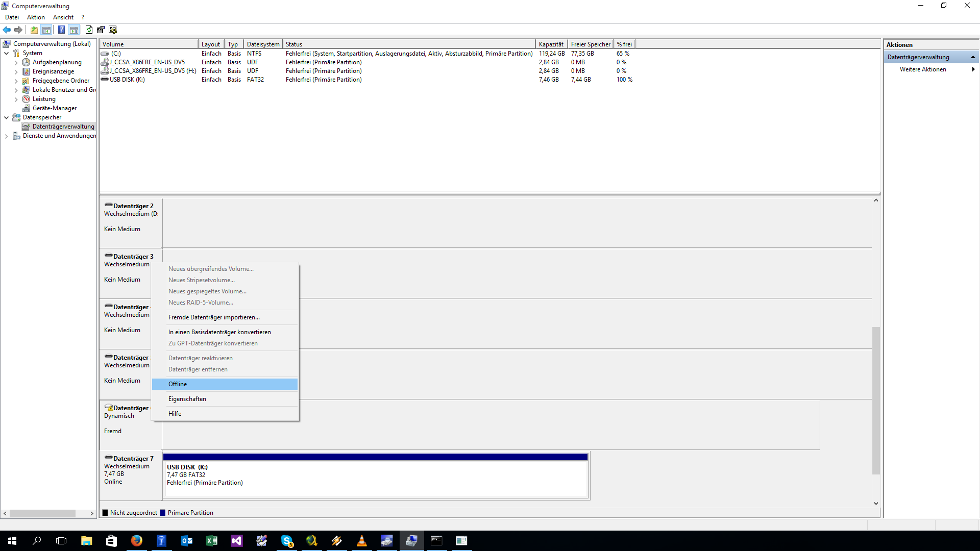Click the Refresh toolbar icon
This screenshot has height=551, width=980.
pyautogui.click(x=89, y=30)
